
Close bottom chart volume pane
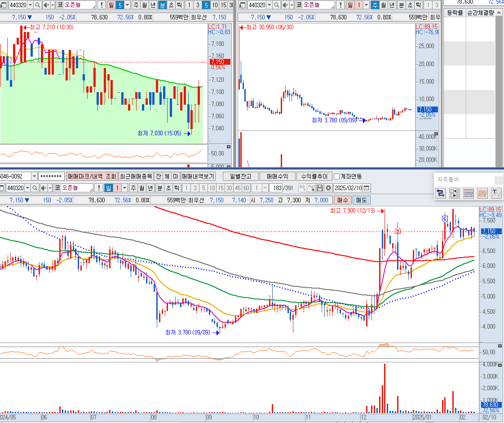tap(500, 365)
